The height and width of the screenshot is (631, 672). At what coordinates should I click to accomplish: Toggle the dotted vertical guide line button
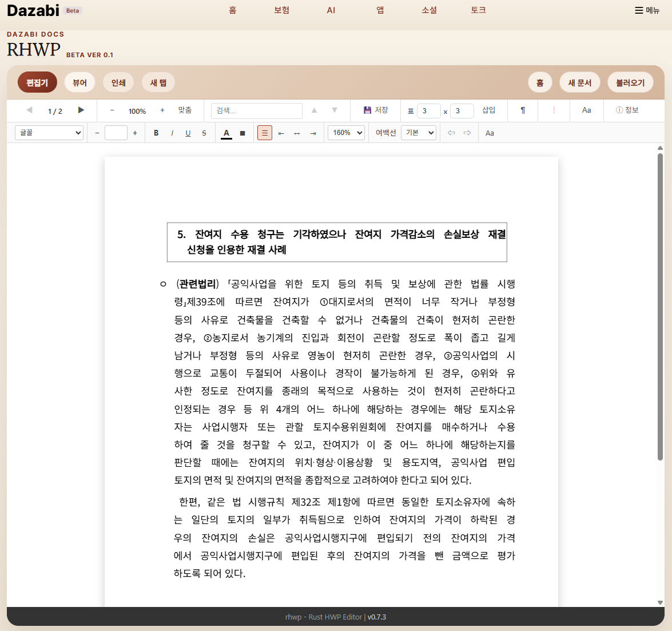(554, 110)
